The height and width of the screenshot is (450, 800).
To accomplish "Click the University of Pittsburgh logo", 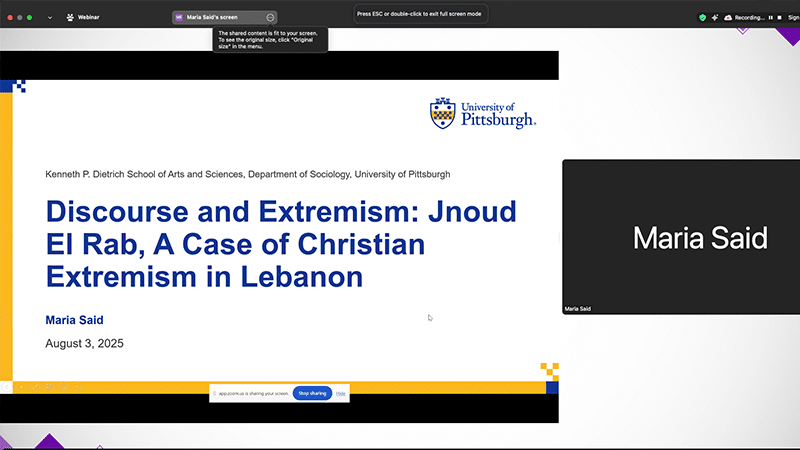I will pyautogui.click(x=483, y=113).
